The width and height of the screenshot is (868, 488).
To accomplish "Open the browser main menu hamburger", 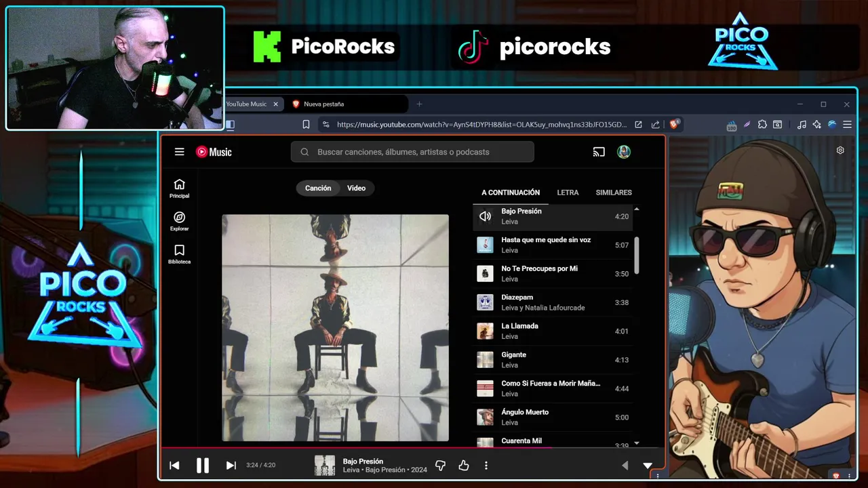I will 847,125.
